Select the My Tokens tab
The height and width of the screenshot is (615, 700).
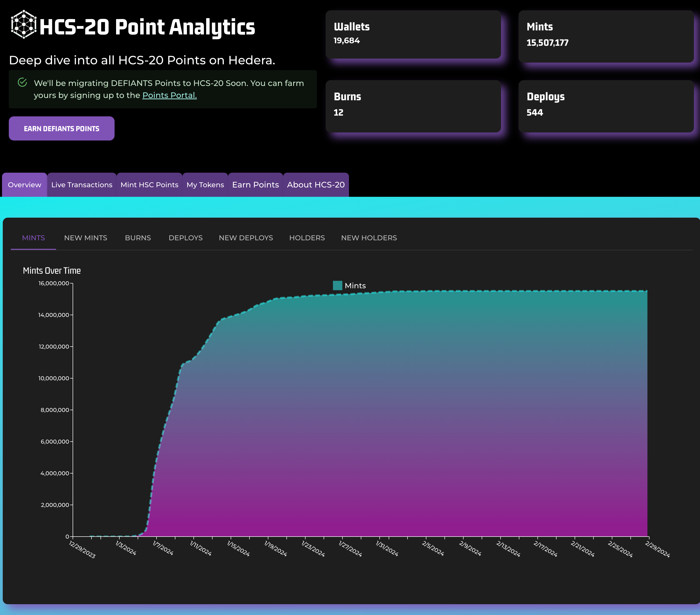(x=205, y=185)
